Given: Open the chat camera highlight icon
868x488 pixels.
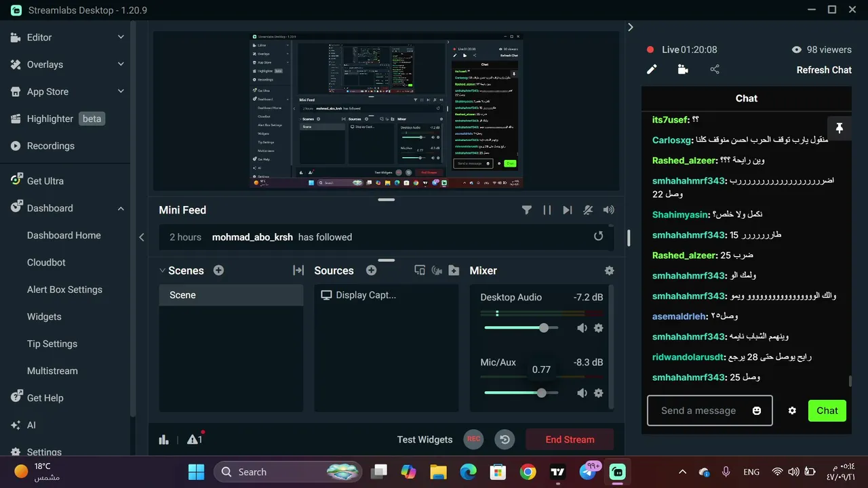Looking at the screenshot, I should (683, 69).
